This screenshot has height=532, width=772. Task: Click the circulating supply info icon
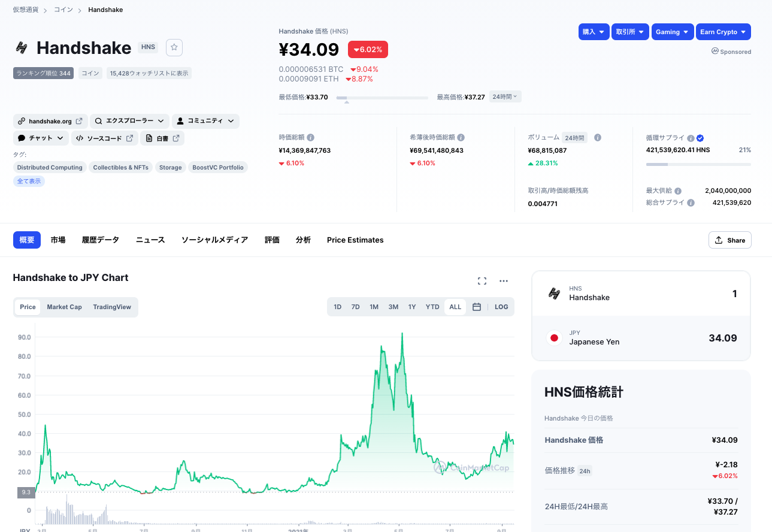pos(691,138)
